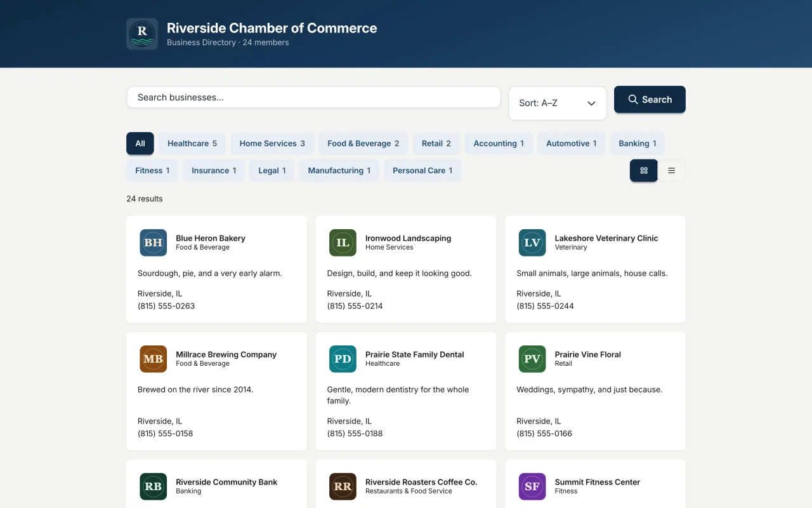Click the '24 results' count text
812x508 pixels.
(x=145, y=199)
